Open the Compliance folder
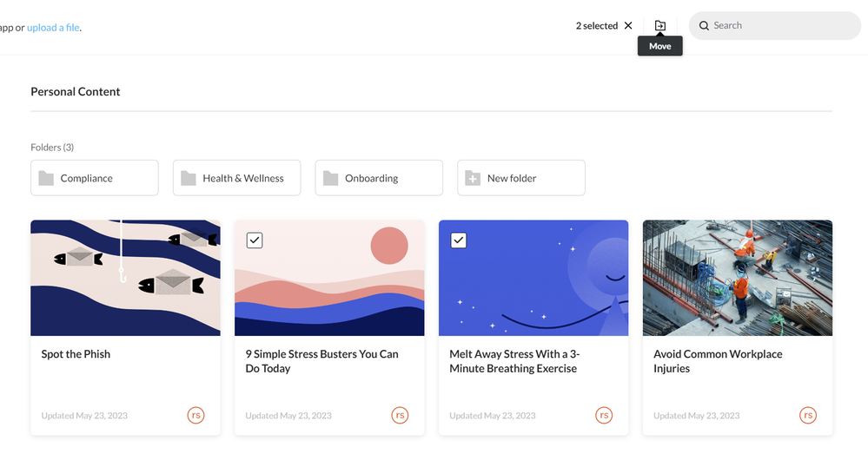The height and width of the screenshot is (454, 868). [95, 178]
